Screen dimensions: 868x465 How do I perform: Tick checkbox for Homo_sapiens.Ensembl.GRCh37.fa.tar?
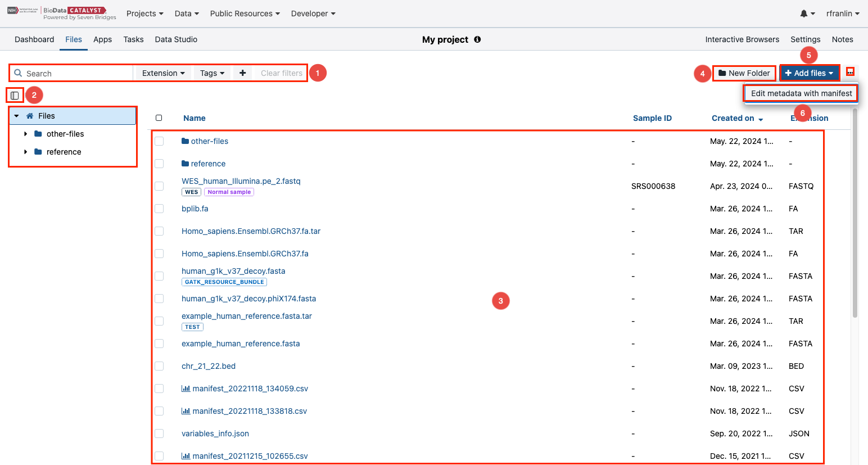(159, 231)
